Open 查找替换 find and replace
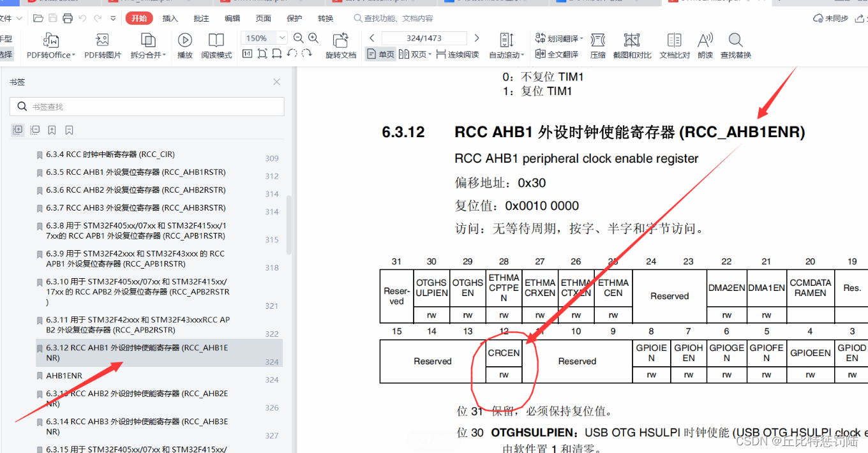Viewport: 868px width, 453px height. (x=736, y=46)
